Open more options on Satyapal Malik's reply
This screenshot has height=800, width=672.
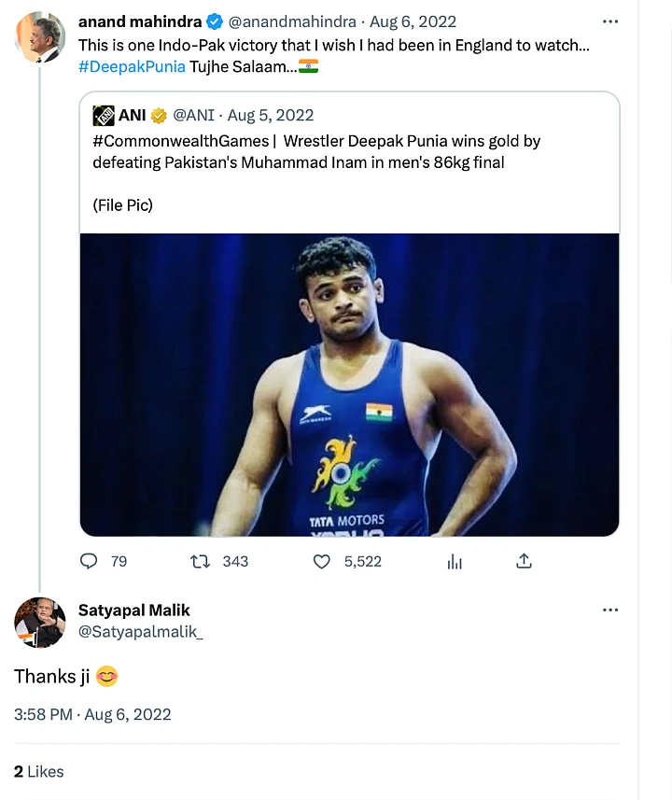pos(610,611)
